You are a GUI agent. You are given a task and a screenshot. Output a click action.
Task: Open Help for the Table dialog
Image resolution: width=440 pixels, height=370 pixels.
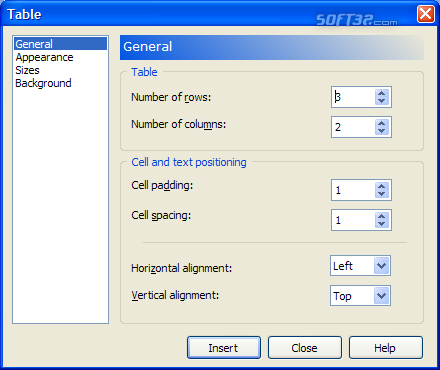386,348
